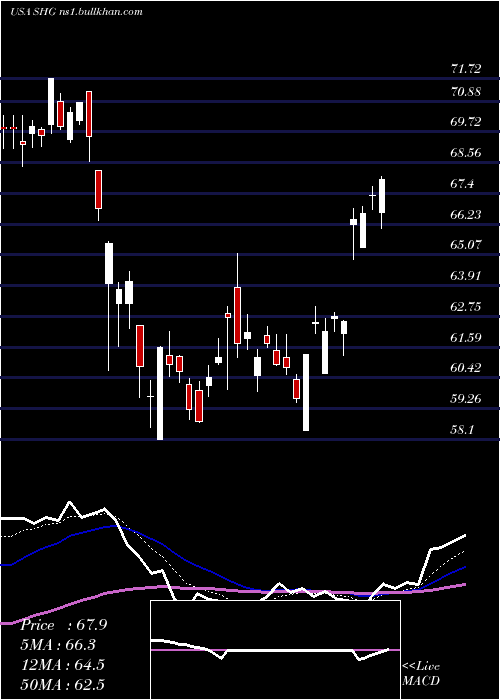Image resolution: width=500 pixels, height=700 pixels.
Task: Select the 63.91 price axis label
Action: click(466, 275)
